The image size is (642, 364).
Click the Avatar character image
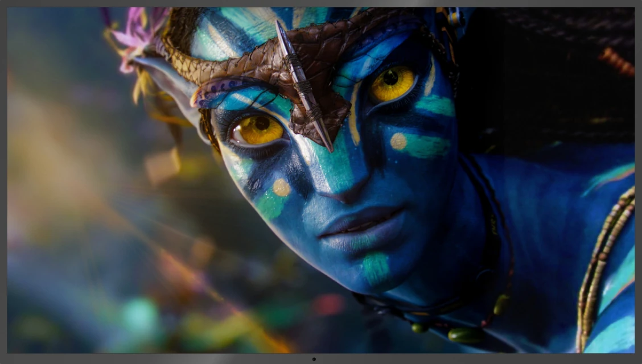[x=321, y=180]
